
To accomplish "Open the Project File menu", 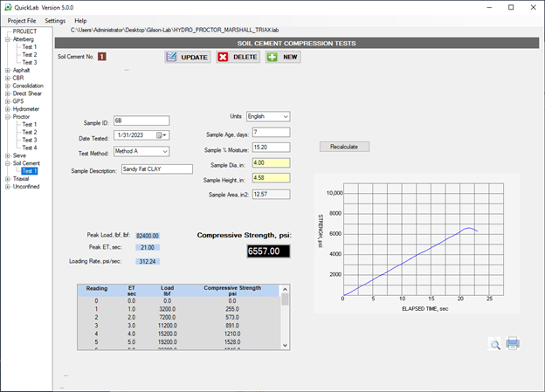I will (22, 21).
